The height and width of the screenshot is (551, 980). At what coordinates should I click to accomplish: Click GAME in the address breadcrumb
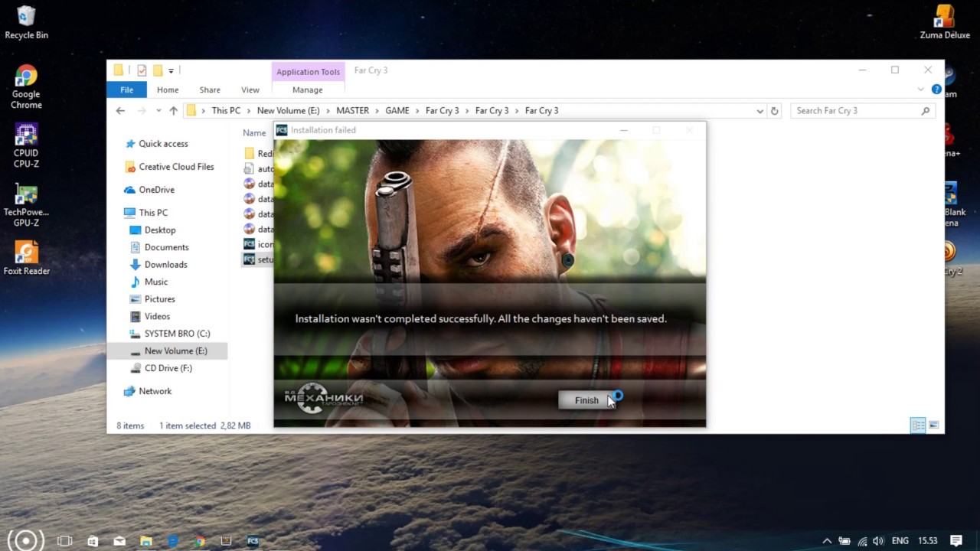tap(397, 111)
